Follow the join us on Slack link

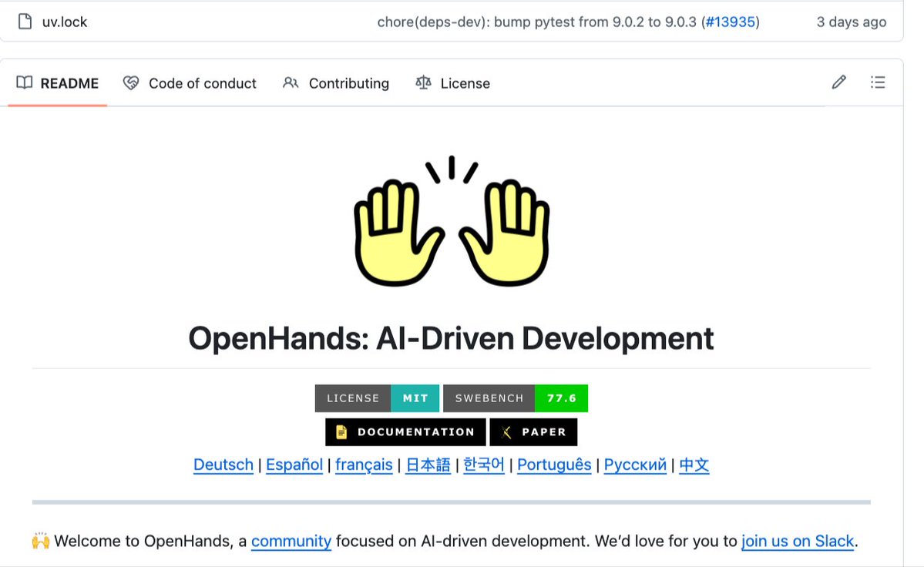pos(798,541)
